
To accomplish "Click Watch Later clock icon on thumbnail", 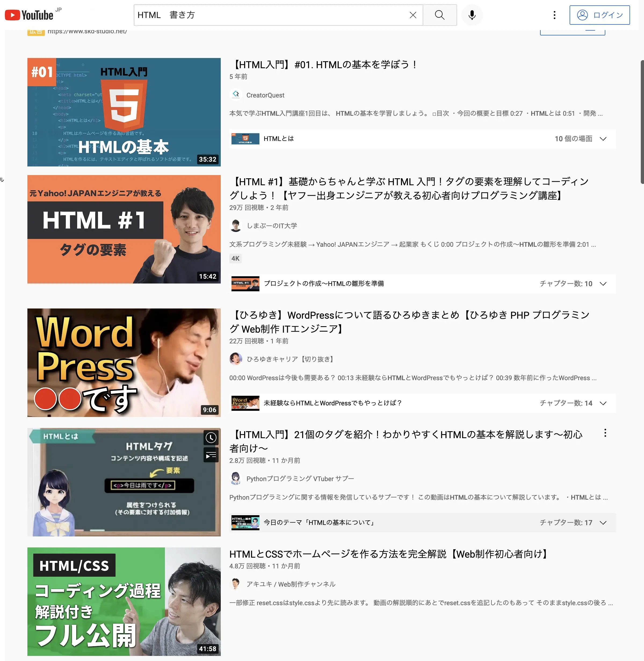I will (x=211, y=438).
